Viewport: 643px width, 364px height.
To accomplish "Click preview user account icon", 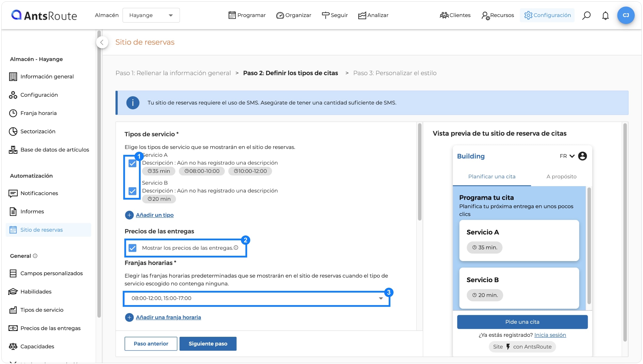I will pos(582,156).
